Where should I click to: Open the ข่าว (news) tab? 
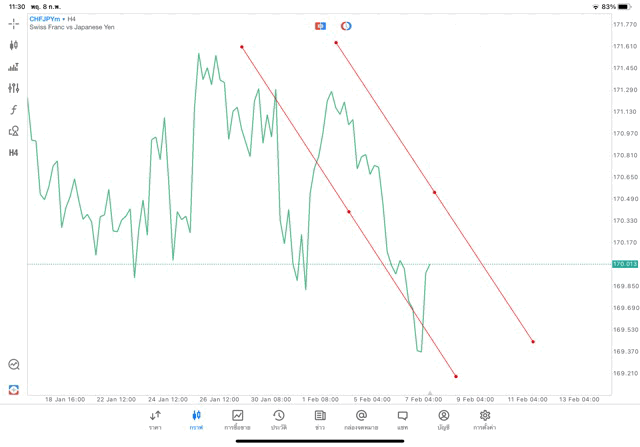(320, 419)
